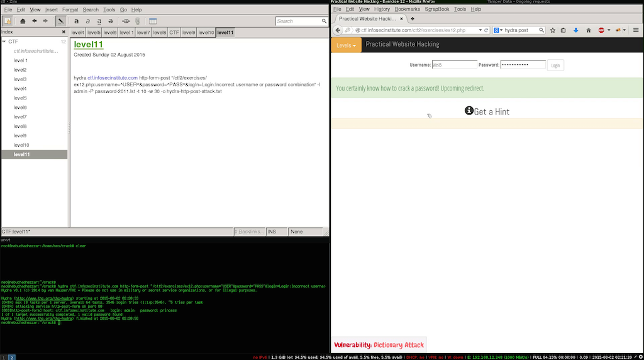
Task: Click Zim's forward arrow toolbar icon
Action: click(45, 21)
